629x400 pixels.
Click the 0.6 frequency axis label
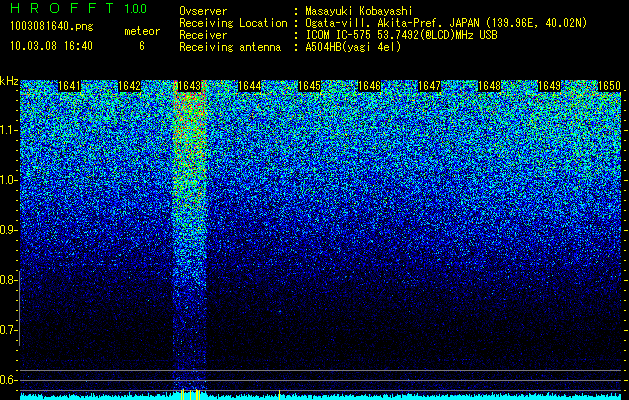click(8, 380)
